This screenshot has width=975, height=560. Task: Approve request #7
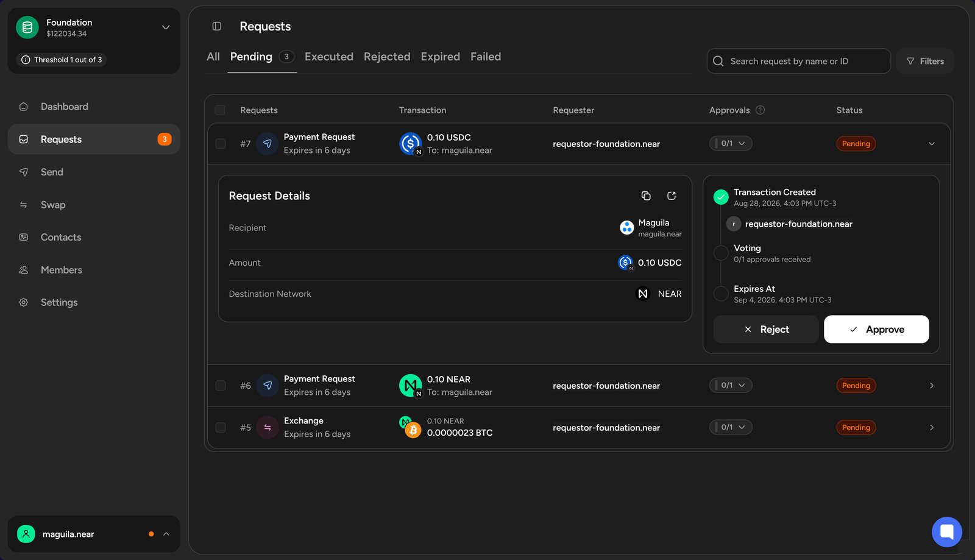pyautogui.click(x=876, y=329)
